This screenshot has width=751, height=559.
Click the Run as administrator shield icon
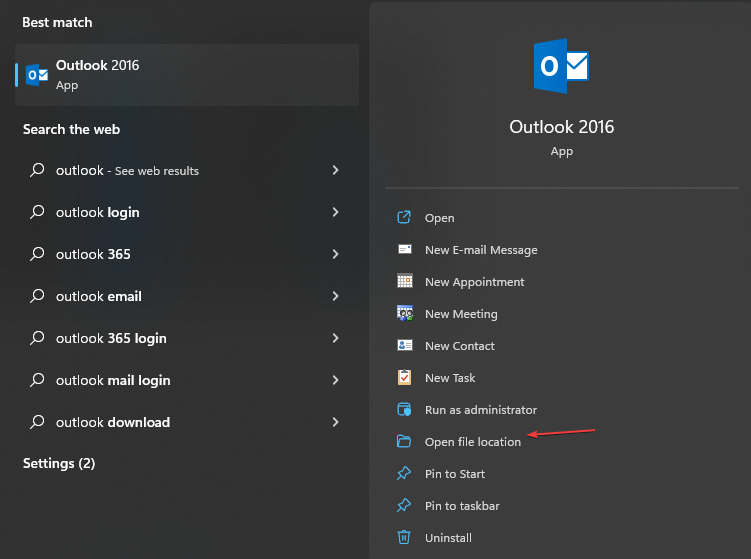tap(404, 409)
